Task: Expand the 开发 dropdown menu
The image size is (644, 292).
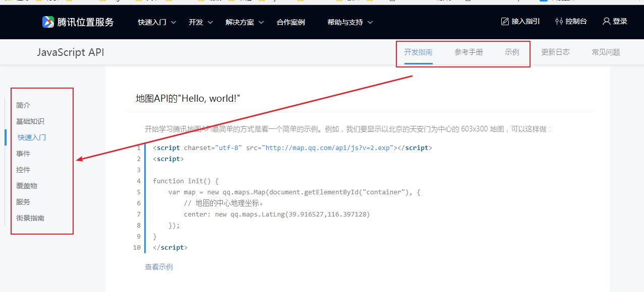Action: (201, 22)
